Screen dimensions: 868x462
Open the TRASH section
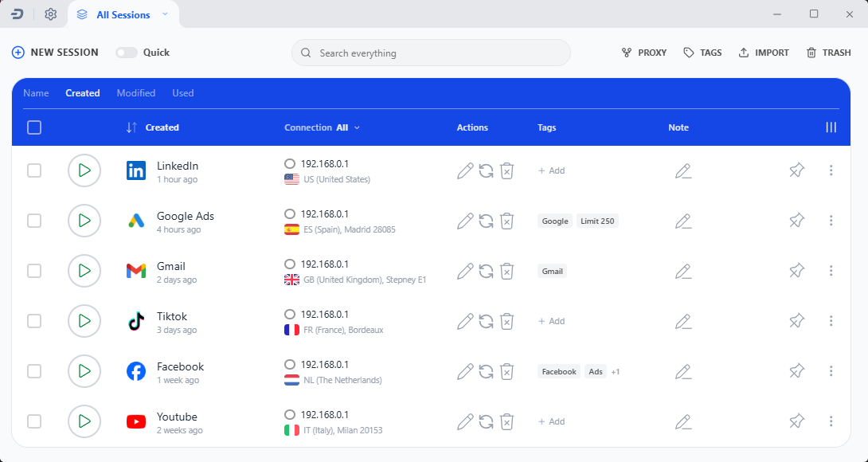coord(828,53)
